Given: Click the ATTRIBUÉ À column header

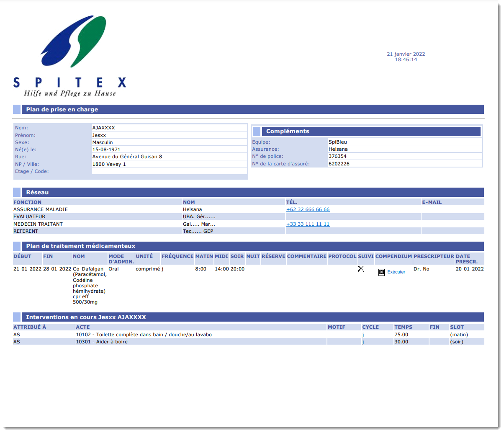Looking at the screenshot, I should [30, 327].
